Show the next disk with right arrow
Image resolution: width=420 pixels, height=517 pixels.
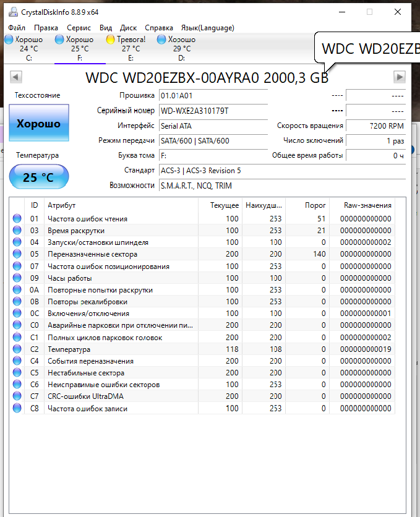399,77
